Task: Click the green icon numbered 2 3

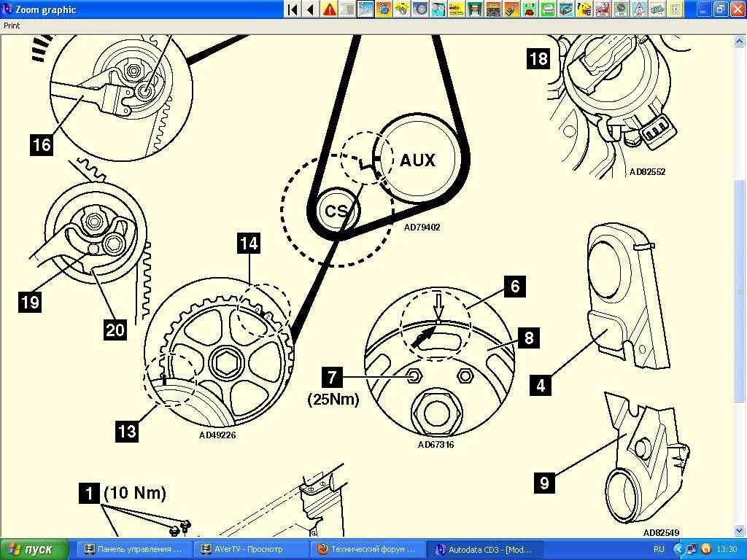Action: tap(529, 9)
